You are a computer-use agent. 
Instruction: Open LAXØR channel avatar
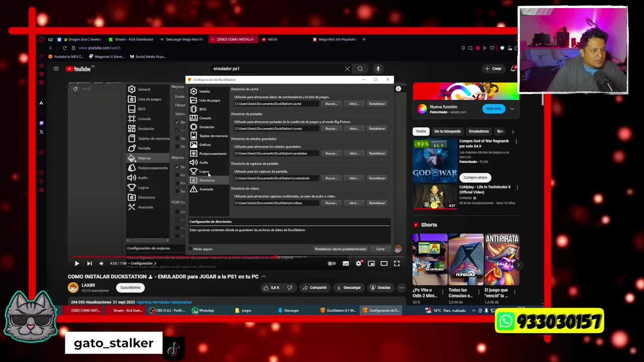(73, 288)
